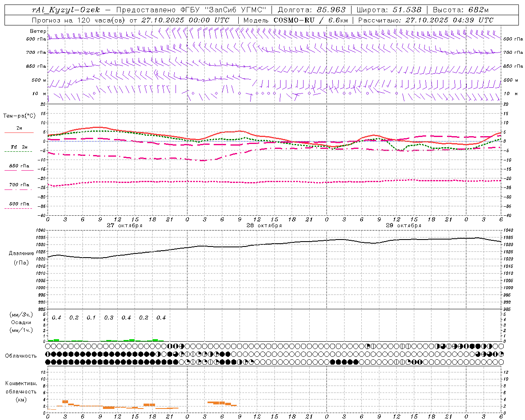Click the provider text ФГБУ "ЗапСиб УГМС"

click(x=224, y=10)
